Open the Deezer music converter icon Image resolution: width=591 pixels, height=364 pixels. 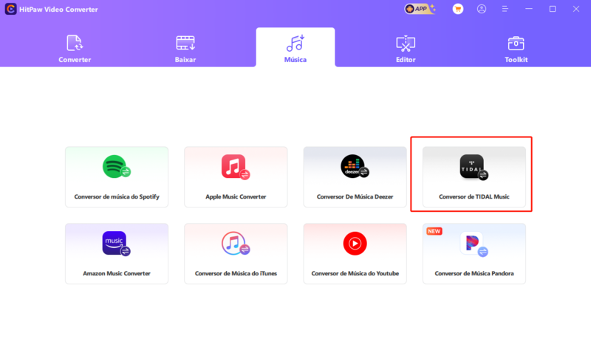[355, 166]
